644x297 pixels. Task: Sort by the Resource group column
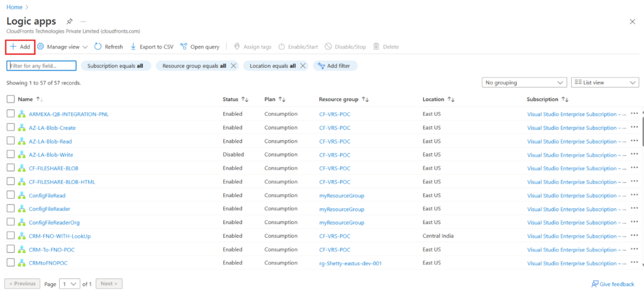click(344, 99)
